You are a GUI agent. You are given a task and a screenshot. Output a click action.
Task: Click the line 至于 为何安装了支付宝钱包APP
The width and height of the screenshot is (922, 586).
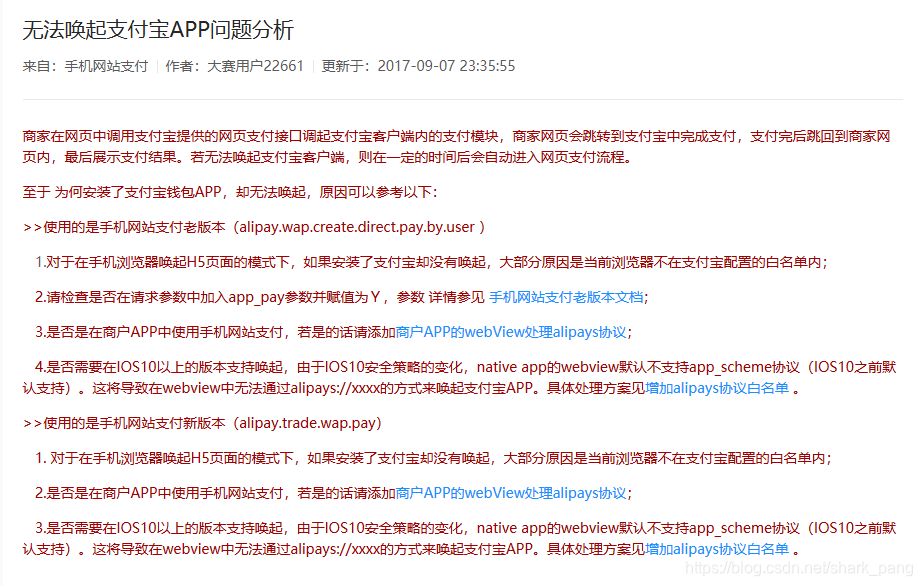tap(230, 192)
